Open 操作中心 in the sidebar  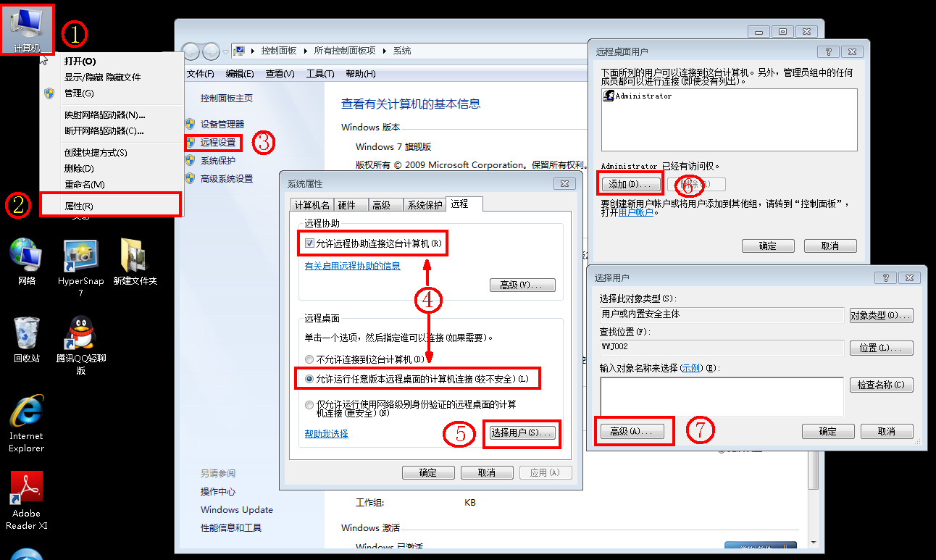[x=218, y=491]
